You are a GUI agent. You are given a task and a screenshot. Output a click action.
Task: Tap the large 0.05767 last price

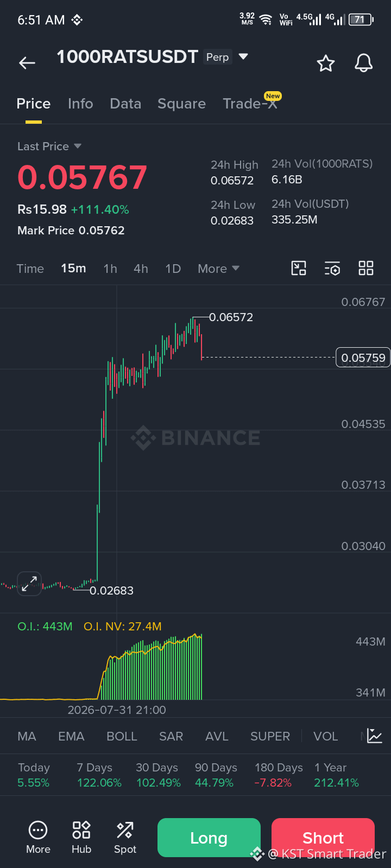point(83,177)
